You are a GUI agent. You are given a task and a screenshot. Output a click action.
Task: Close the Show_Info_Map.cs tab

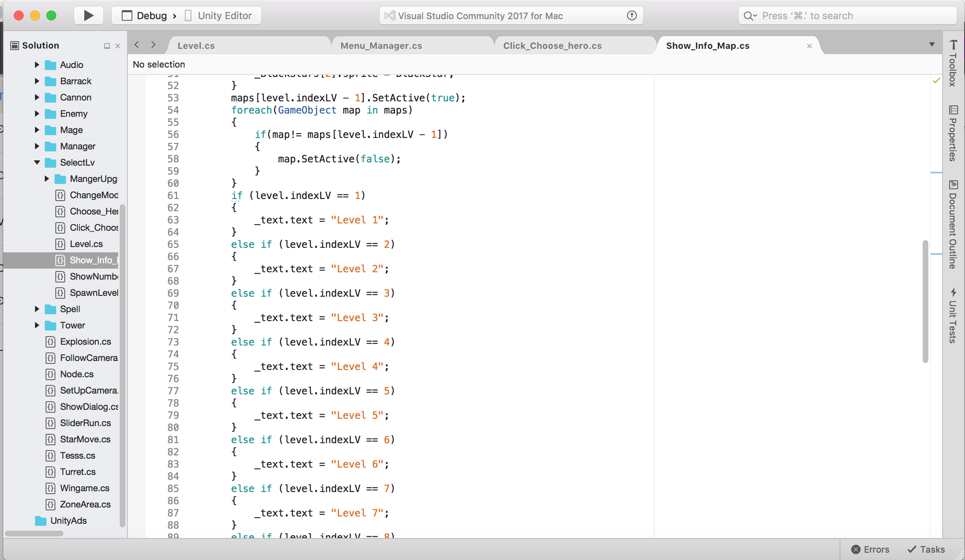[x=809, y=46]
